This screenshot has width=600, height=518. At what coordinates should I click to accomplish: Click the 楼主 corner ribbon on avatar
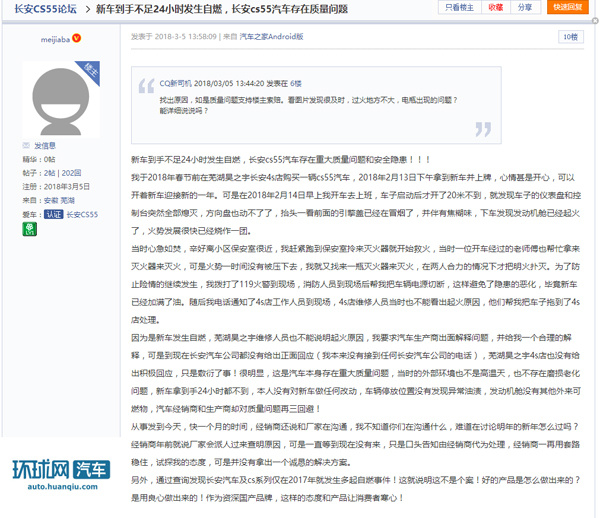coord(91,70)
